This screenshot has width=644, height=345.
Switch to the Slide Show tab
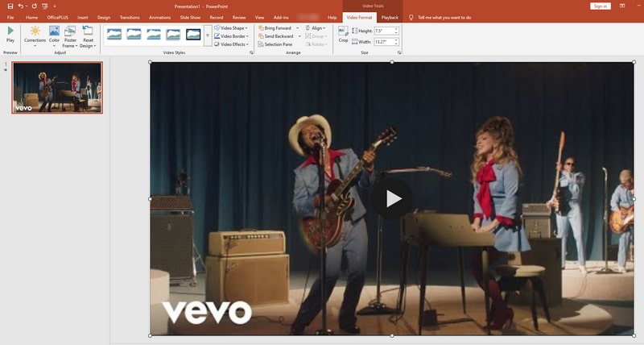click(x=190, y=18)
